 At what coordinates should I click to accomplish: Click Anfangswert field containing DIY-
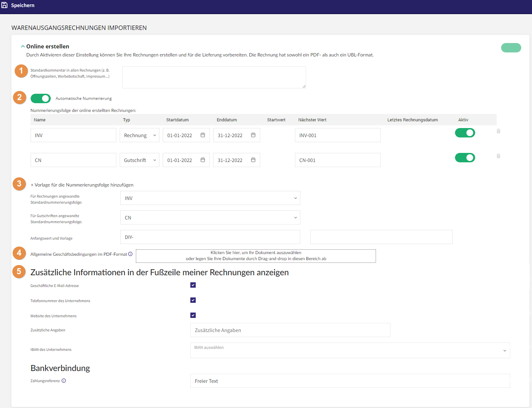pos(210,237)
